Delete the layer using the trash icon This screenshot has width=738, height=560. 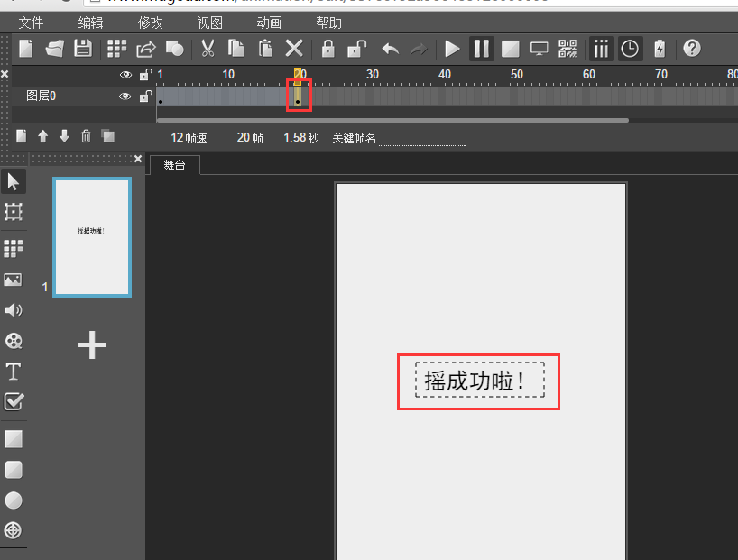tap(86, 136)
